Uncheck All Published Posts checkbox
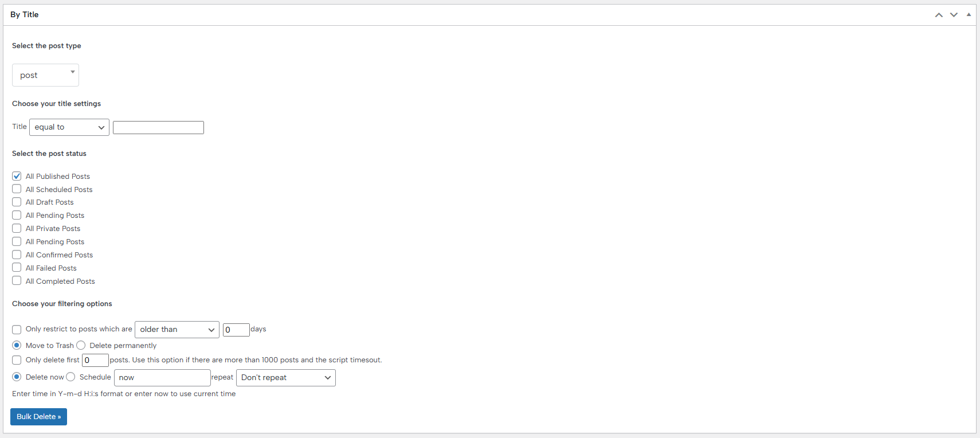Screen dimensions: 980x438 click(x=17, y=176)
